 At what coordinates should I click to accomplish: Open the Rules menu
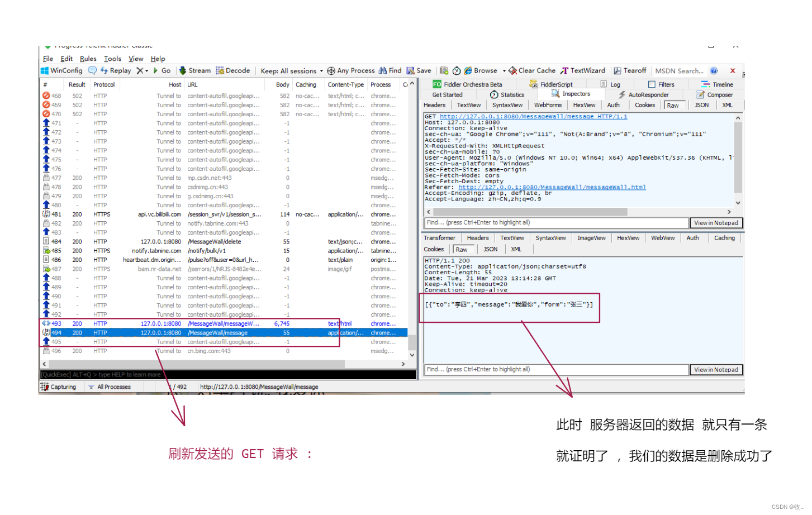point(88,59)
